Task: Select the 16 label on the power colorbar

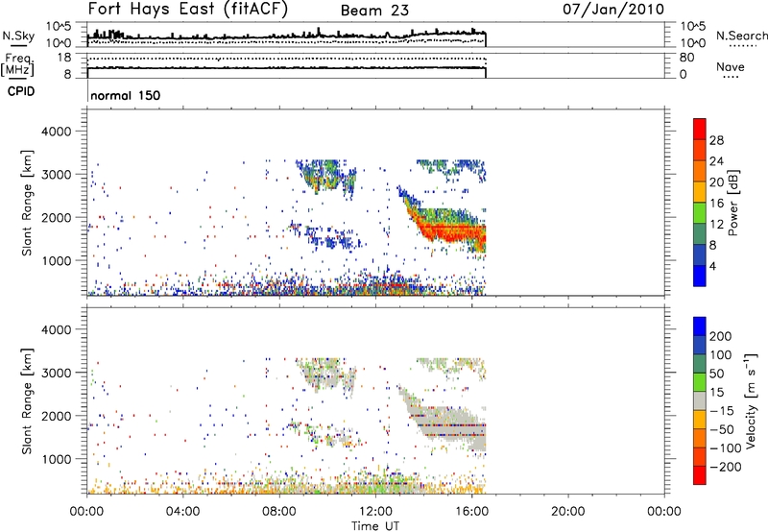Action: click(x=716, y=204)
